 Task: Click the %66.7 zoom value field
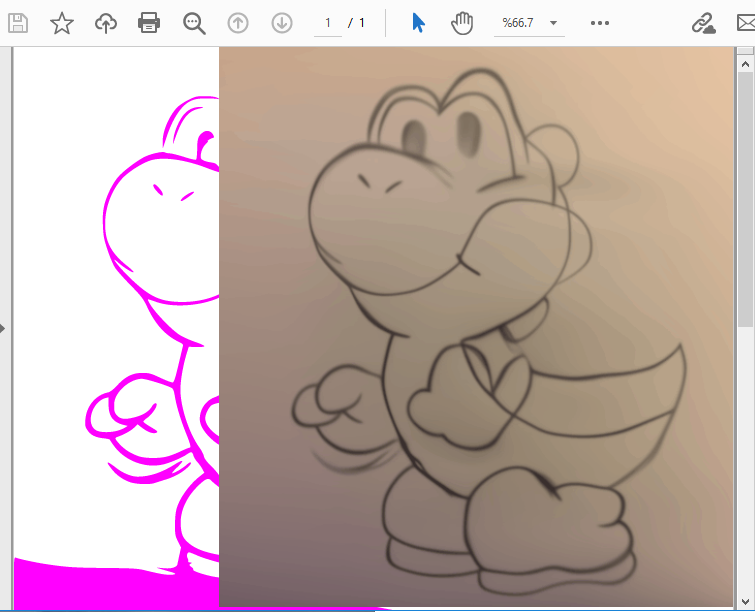(518, 23)
